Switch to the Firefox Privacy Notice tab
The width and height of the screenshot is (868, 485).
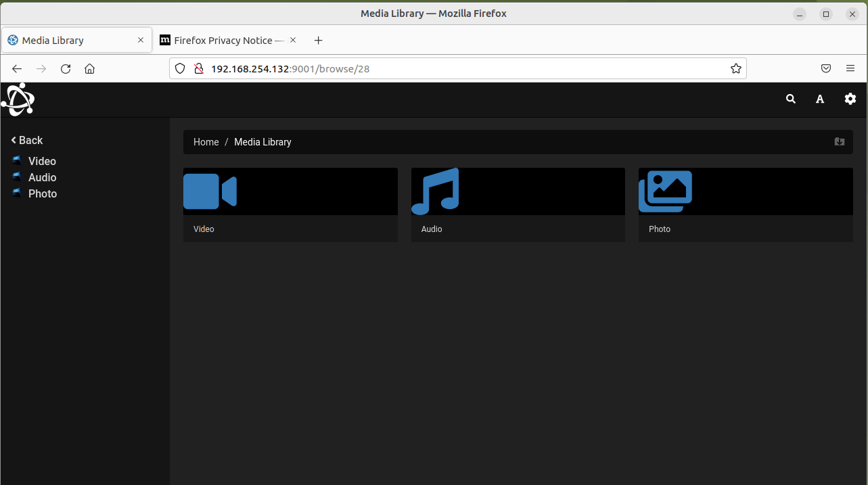(x=223, y=40)
